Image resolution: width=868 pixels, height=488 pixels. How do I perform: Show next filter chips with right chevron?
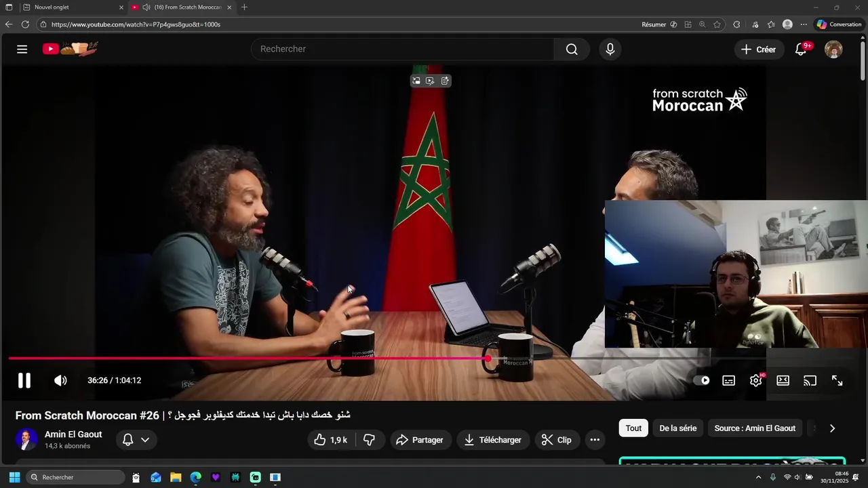point(832,428)
